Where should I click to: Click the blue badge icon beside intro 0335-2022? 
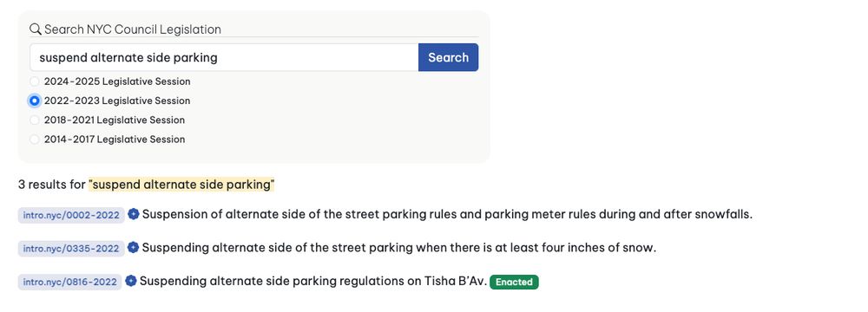click(134, 247)
